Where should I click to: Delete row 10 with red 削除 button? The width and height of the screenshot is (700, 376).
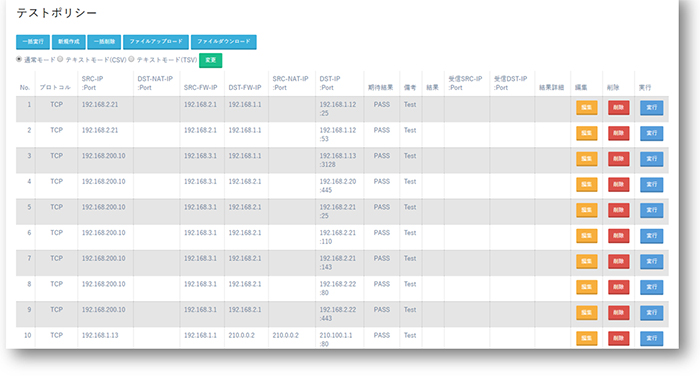[618, 338]
